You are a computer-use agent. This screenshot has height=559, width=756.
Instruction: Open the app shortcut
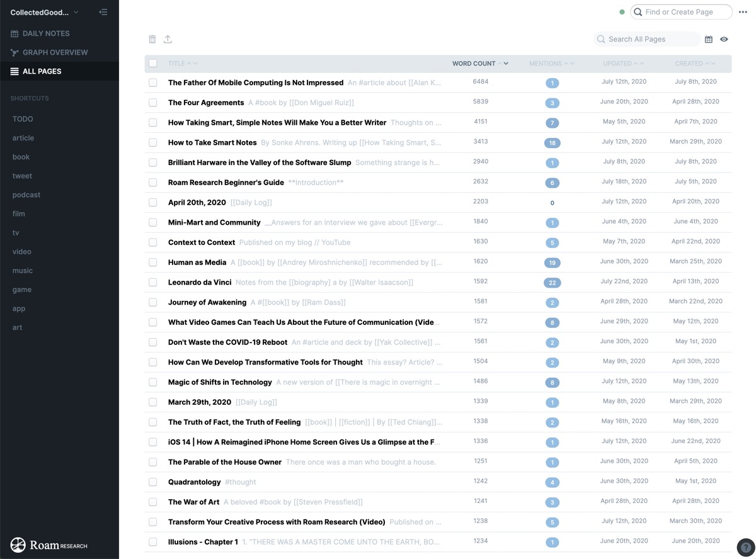click(19, 308)
